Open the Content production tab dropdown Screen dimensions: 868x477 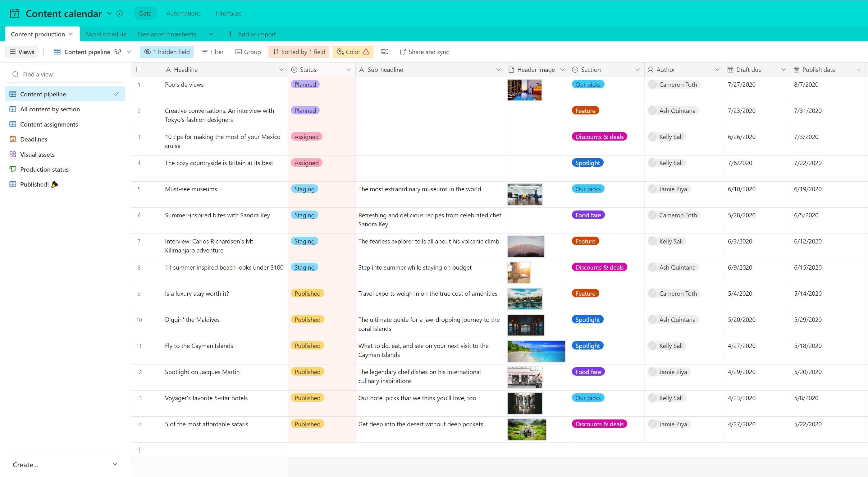pos(71,34)
